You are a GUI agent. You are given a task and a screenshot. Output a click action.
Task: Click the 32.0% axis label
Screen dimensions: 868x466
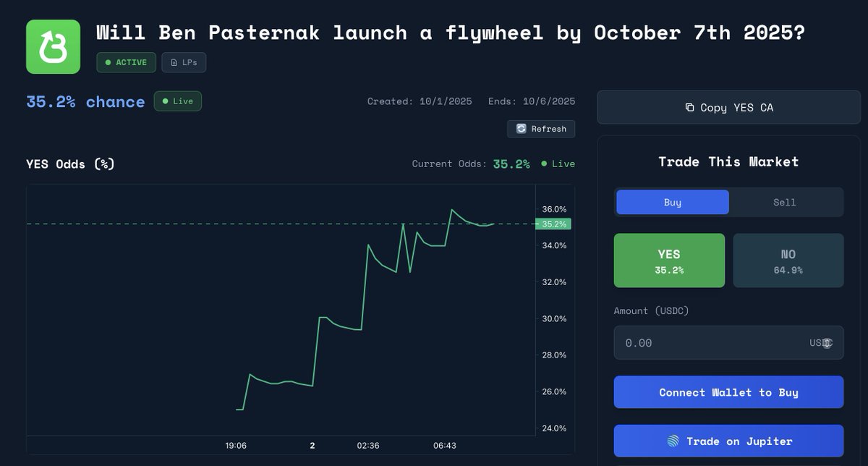click(x=554, y=282)
